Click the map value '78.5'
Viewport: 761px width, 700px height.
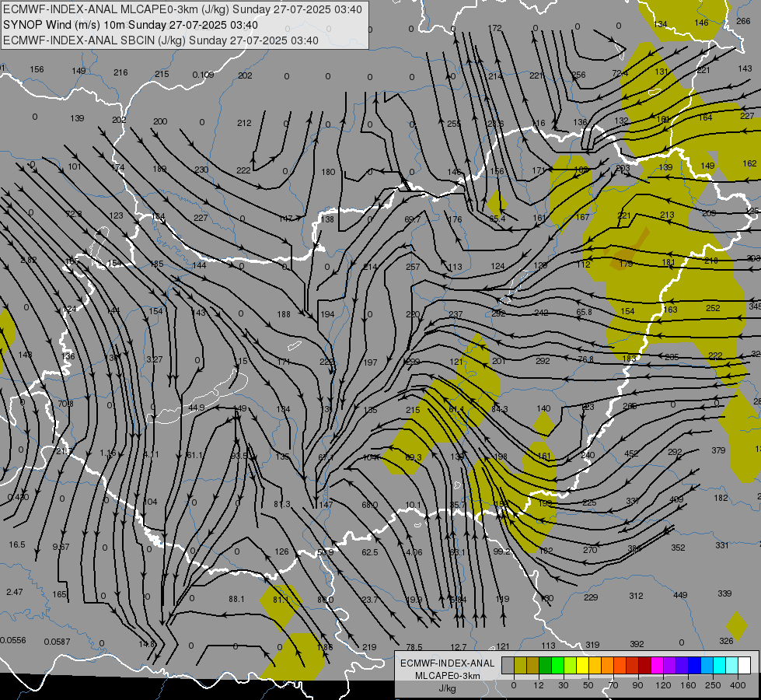(414, 647)
